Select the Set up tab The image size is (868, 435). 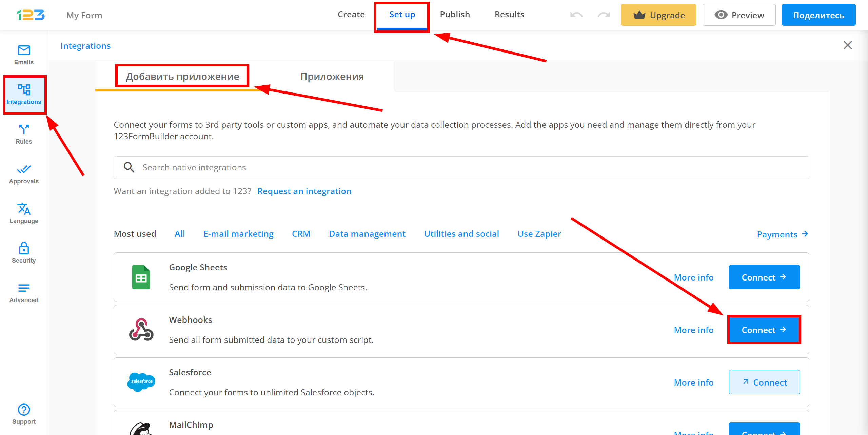click(x=402, y=15)
